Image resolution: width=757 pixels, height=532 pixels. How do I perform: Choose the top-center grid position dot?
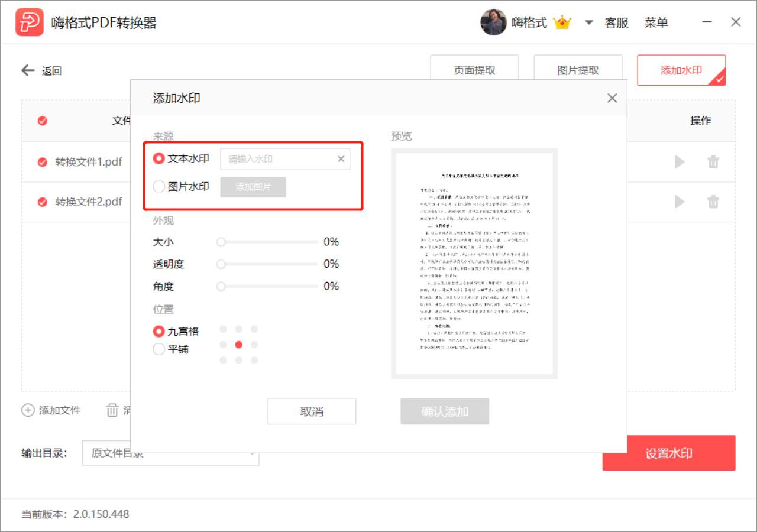[238, 329]
